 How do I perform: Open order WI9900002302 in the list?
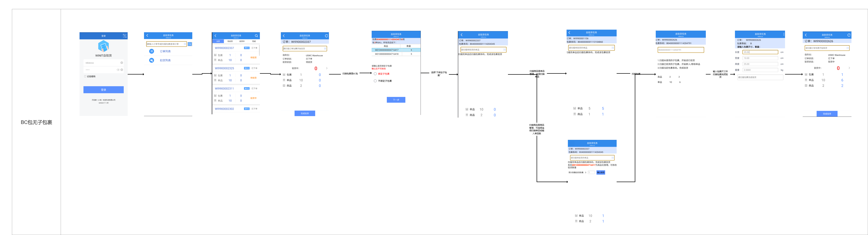click(224, 109)
